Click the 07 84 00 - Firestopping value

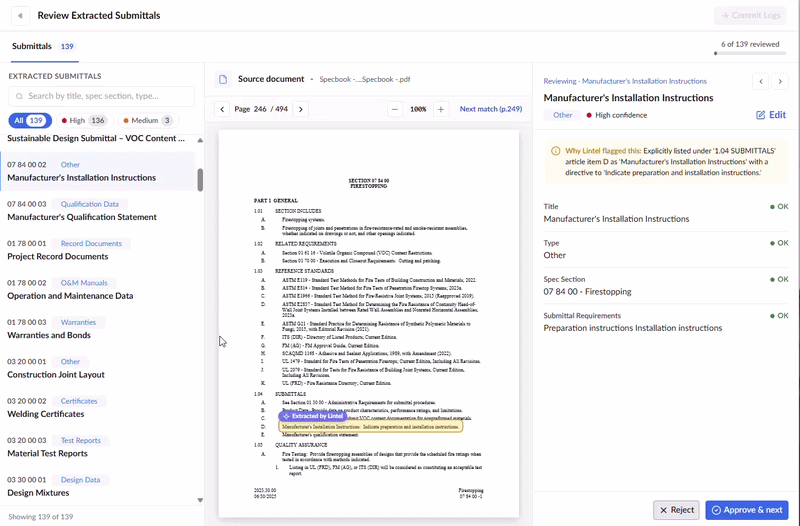point(587,292)
